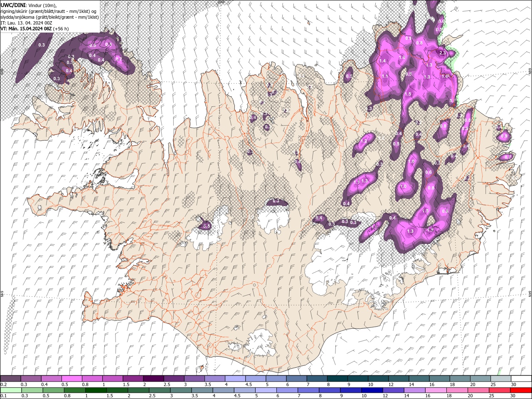Click the UWC/DINI title text
Image resolution: width=532 pixels, height=399 pixels.
13,5
